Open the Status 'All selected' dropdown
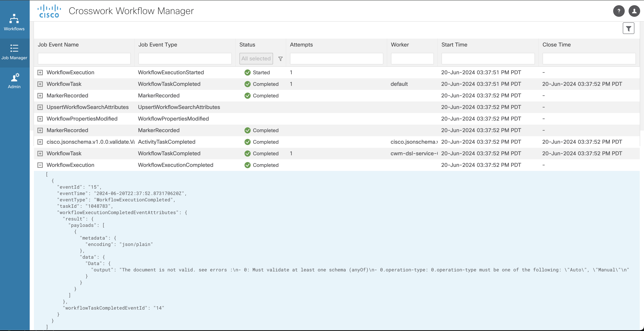 [256, 59]
